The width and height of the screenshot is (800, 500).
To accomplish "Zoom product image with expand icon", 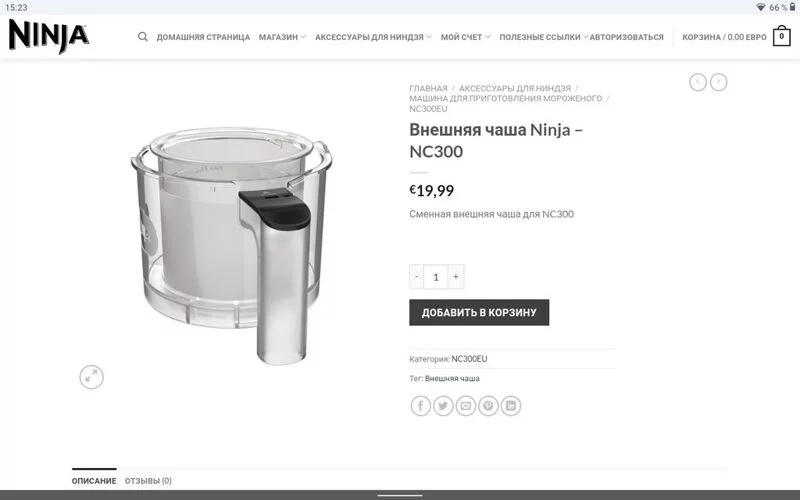I will (x=91, y=377).
